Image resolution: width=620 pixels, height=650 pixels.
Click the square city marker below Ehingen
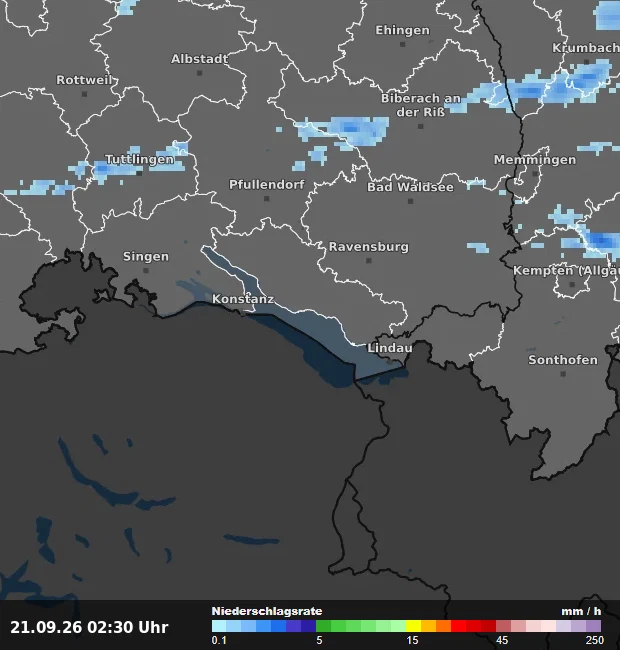(x=402, y=44)
